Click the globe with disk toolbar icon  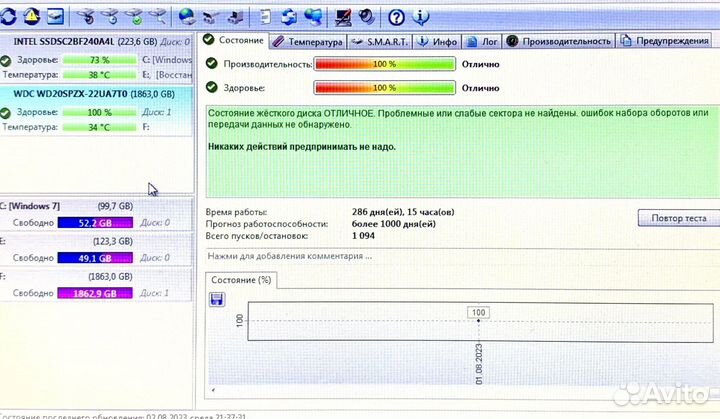187,17
